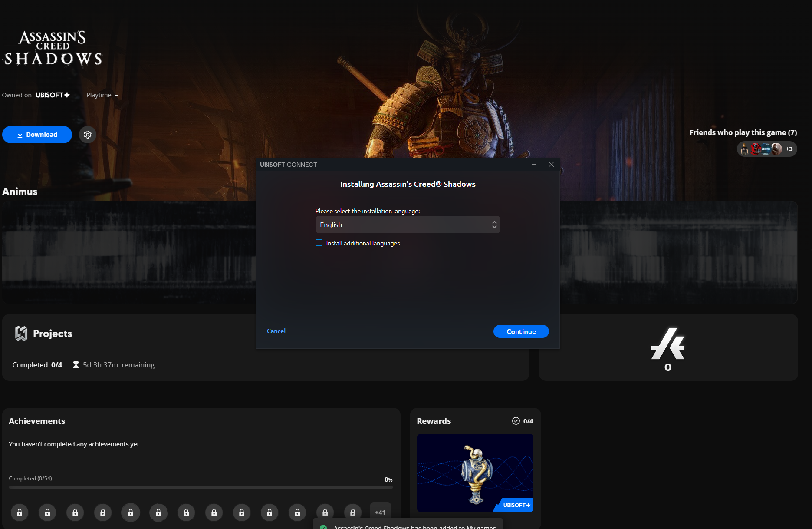Image resolution: width=812 pixels, height=529 pixels.
Task: Select the first locked achievement icon
Action: tap(20, 512)
